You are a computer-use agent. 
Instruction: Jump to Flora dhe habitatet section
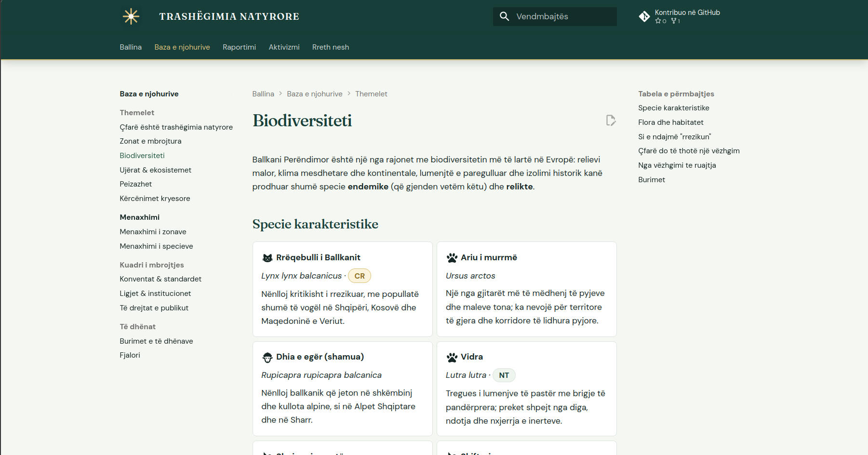671,122
